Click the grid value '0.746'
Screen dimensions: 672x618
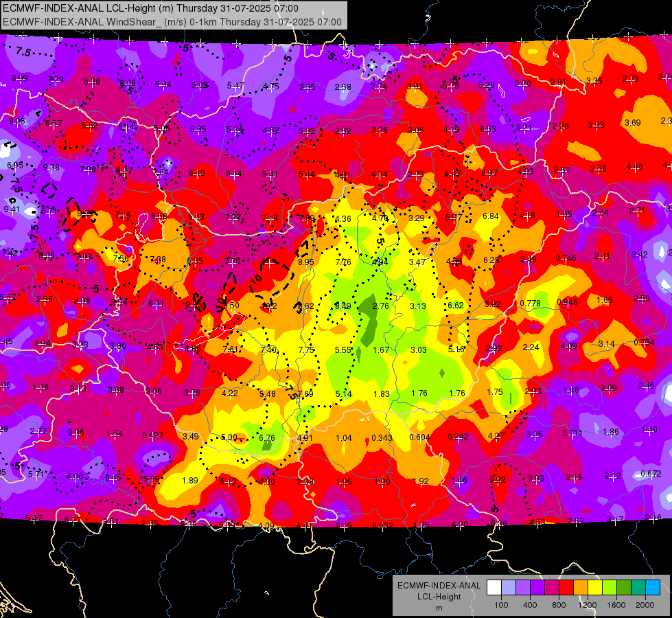(566, 257)
